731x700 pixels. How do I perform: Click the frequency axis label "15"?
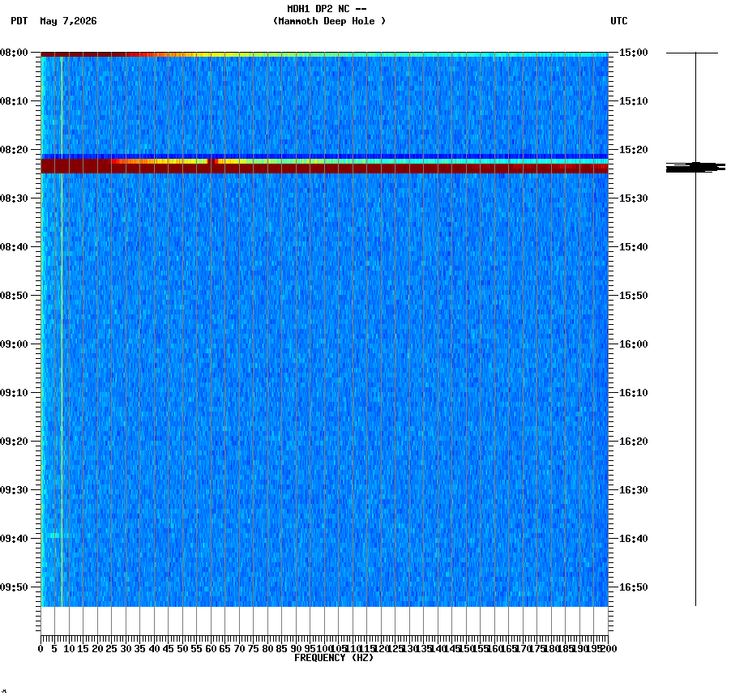[x=83, y=649]
